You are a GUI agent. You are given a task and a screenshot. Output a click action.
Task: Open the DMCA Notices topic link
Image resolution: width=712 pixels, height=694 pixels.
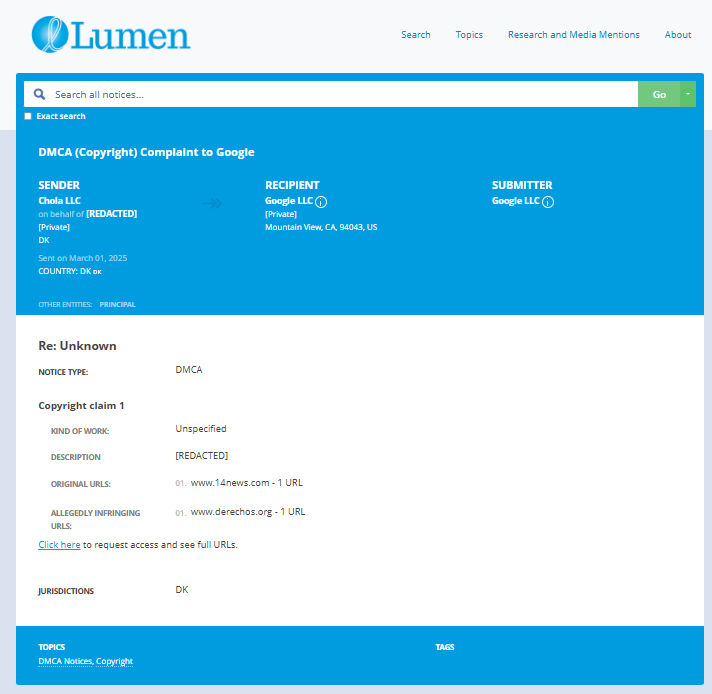tap(65, 661)
